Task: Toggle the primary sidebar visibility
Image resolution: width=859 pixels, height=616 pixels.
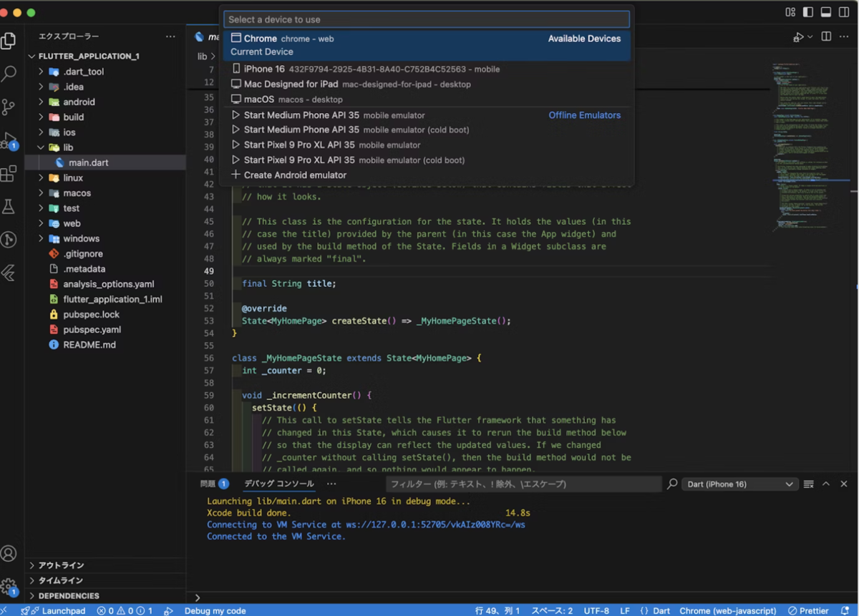Action: click(808, 12)
